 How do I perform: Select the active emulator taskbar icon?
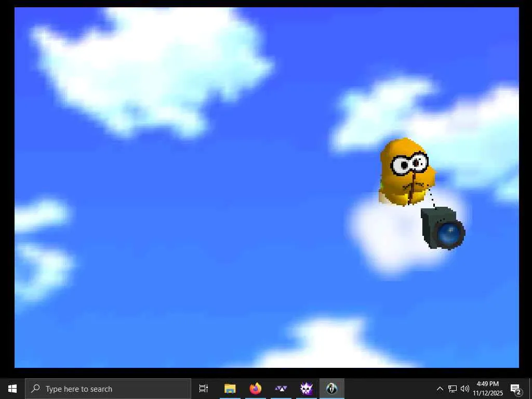click(332, 389)
